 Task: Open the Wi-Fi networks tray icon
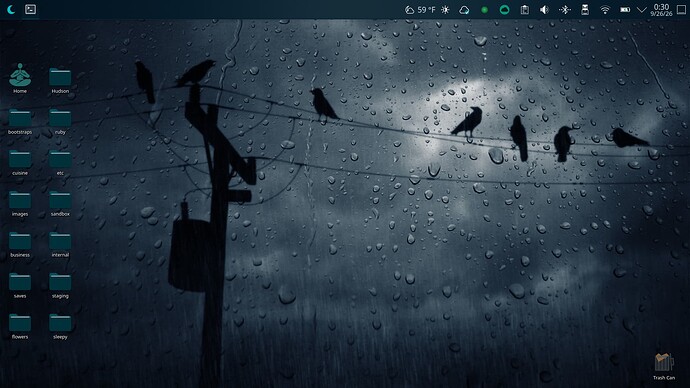605,10
